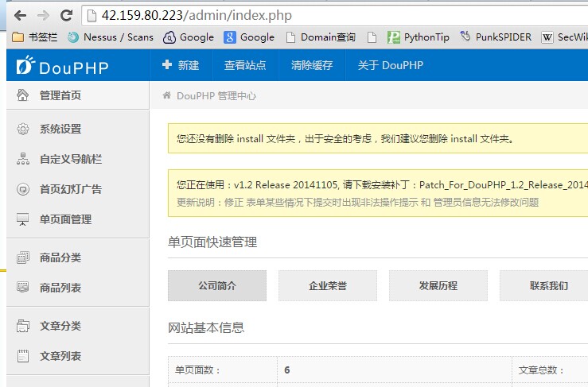This screenshot has width=588, height=387.
Task: Click the 文章分类 folder icon
Action: click(23, 326)
